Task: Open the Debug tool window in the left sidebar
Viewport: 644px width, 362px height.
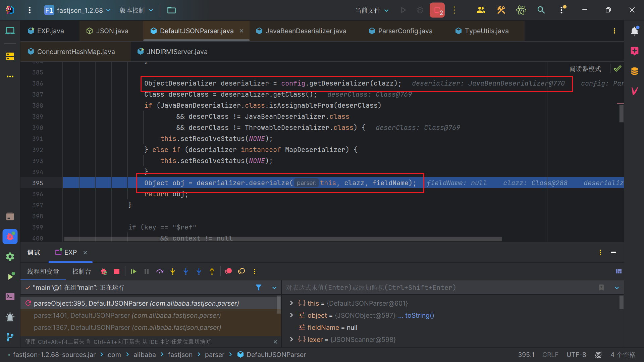Action: [x=10, y=237]
